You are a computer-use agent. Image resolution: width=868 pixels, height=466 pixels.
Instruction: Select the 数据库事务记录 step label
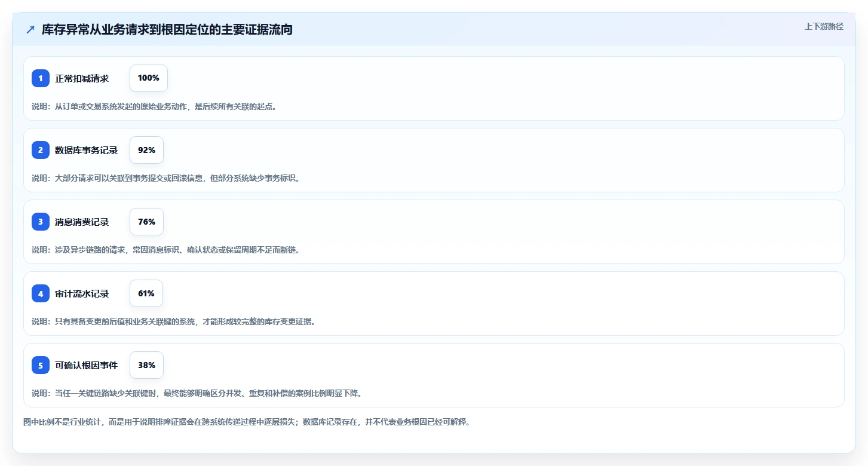point(87,150)
